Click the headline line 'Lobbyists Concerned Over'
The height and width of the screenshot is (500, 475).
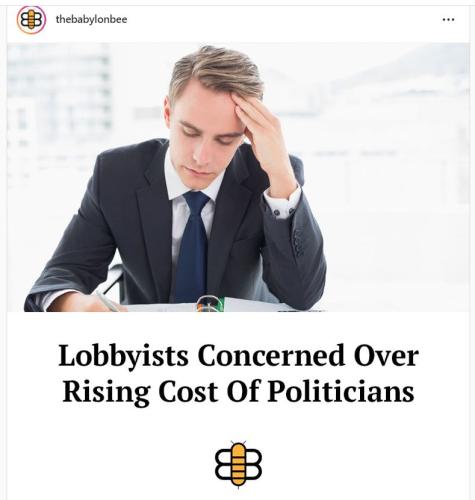coord(238,356)
